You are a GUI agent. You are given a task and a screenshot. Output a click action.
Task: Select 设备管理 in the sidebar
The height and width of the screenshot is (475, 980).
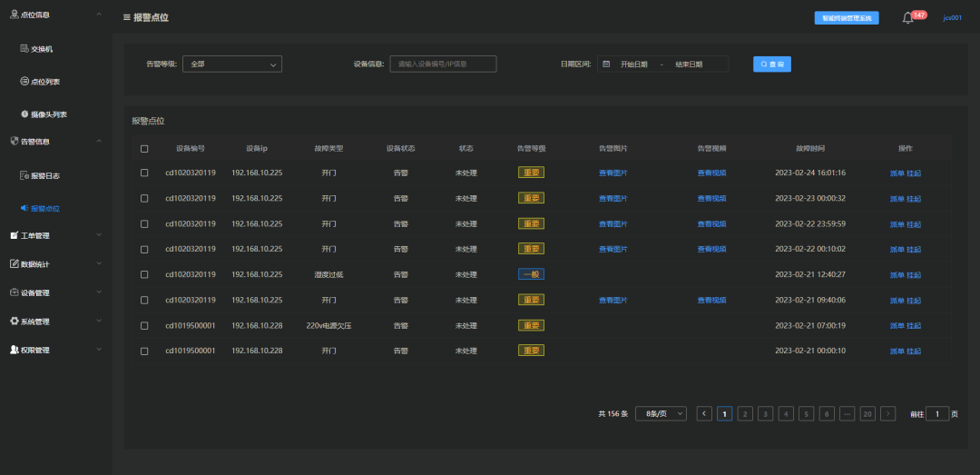click(55, 292)
